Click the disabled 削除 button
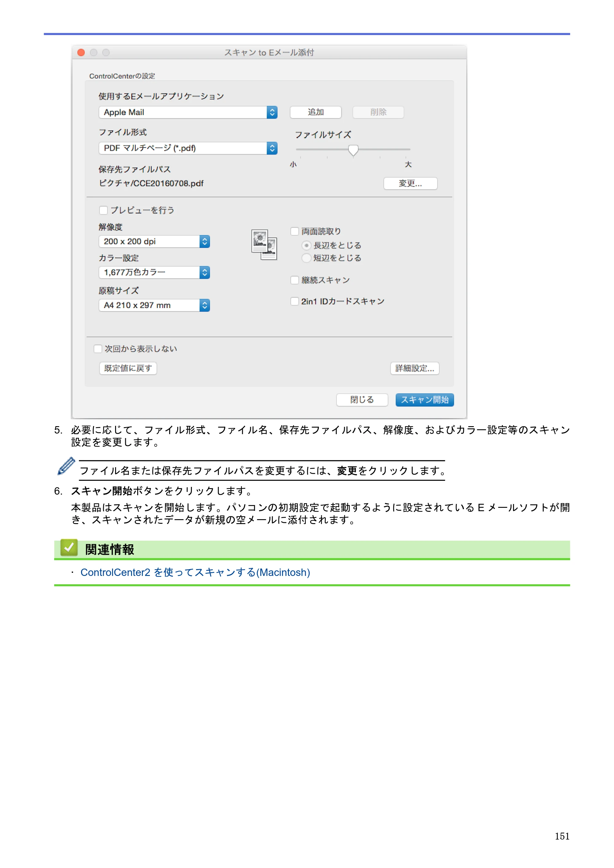Screen dimensions: 614x868 click(378, 112)
